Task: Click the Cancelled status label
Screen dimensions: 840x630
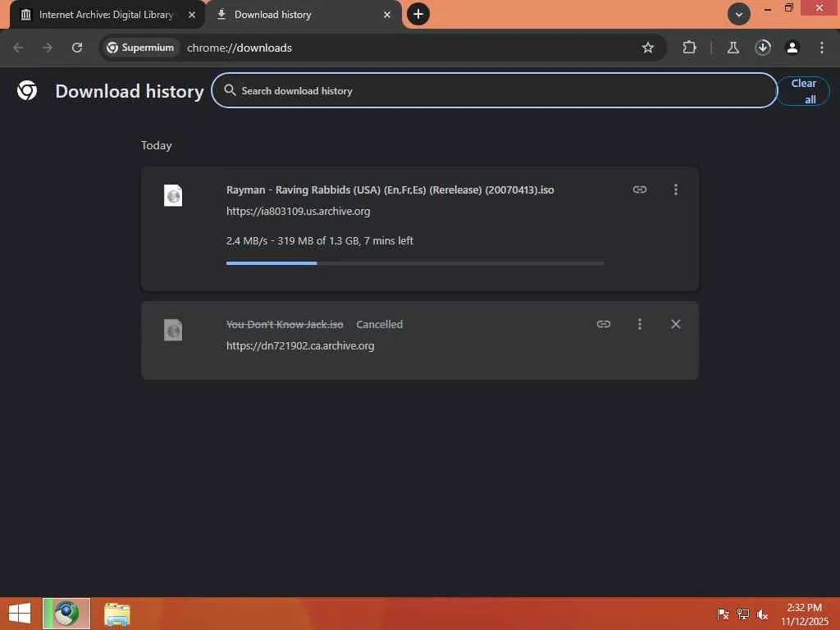Action: pos(379,325)
